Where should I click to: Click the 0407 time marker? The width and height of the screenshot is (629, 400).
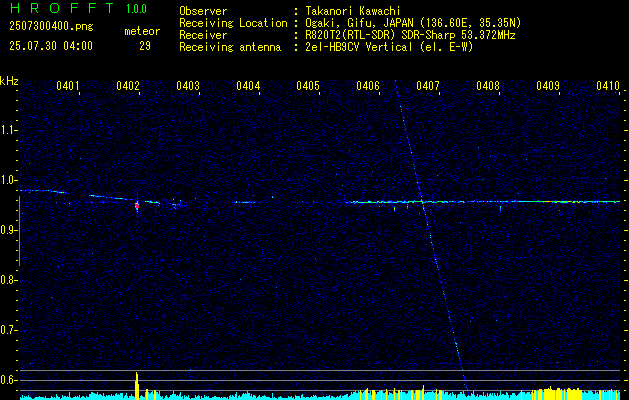coord(428,85)
